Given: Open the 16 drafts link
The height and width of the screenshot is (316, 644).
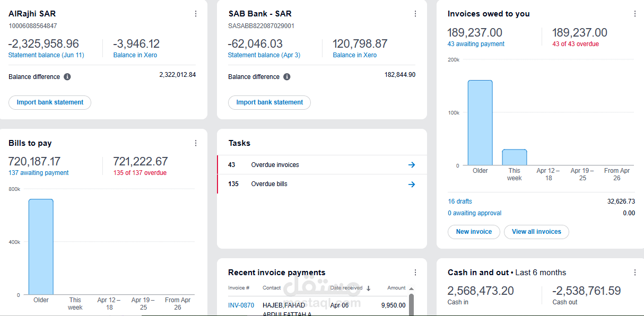Looking at the screenshot, I should [x=459, y=201].
